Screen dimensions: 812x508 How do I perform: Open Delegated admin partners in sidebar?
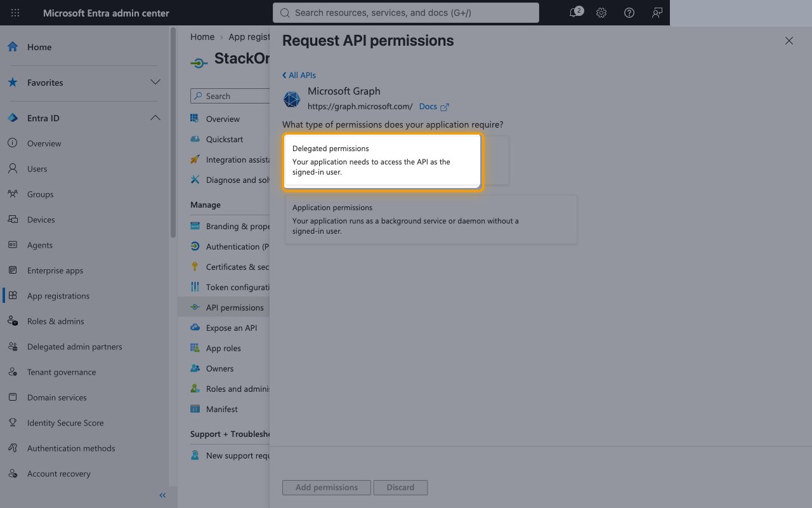pos(75,347)
